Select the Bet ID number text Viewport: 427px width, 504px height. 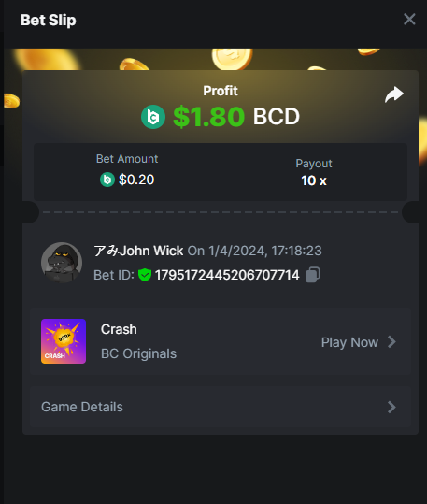[x=227, y=275]
